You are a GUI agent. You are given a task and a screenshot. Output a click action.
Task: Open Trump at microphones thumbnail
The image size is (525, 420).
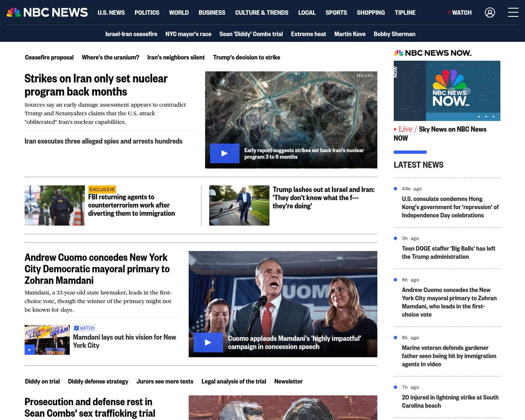pos(239,205)
